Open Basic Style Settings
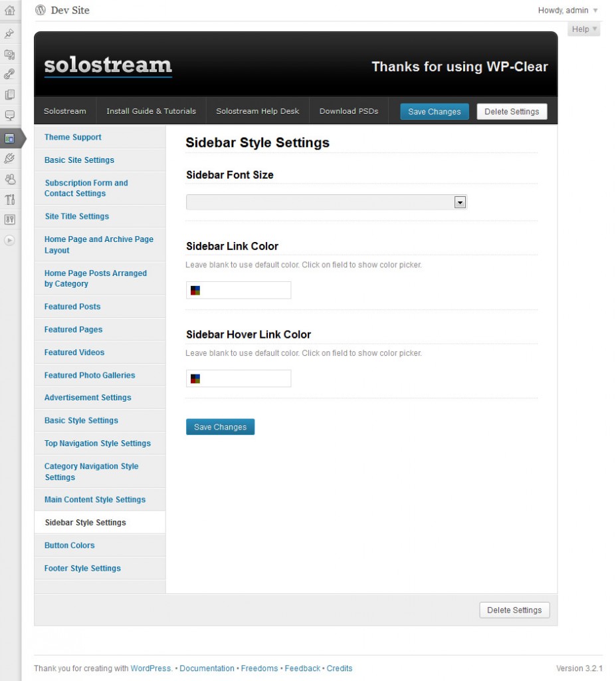Viewport: 616px width, 681px height. (100, 420)
